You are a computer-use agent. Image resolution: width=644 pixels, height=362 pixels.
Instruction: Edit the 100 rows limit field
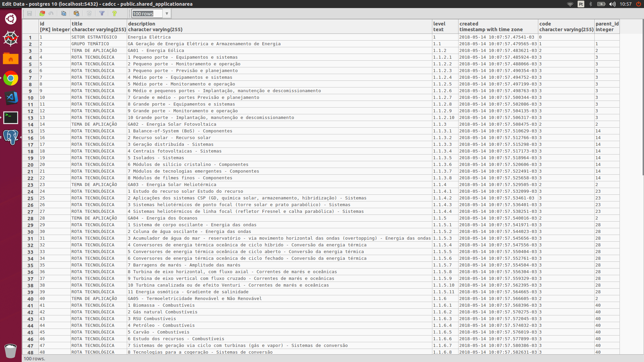[x=147, y=13]
